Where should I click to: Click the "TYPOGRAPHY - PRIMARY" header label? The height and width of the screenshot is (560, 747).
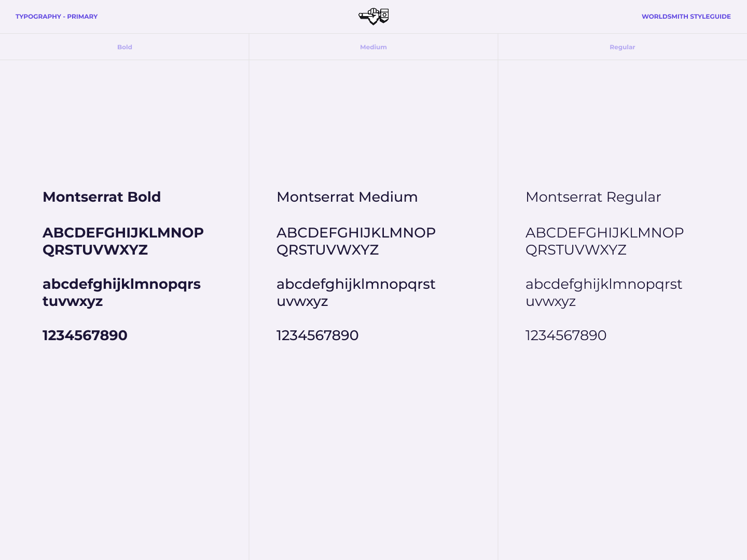[x=57, y=17]
